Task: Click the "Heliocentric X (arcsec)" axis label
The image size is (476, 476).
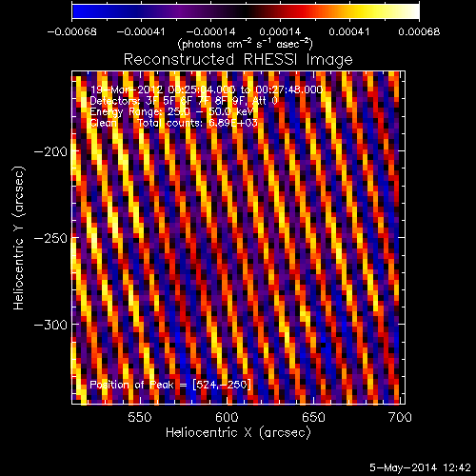Action: click(238, 433)
